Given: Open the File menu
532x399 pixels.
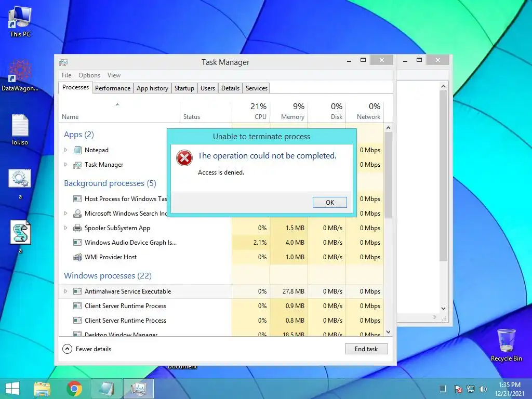Looking at the screenshot, I should tap(66, 75).
